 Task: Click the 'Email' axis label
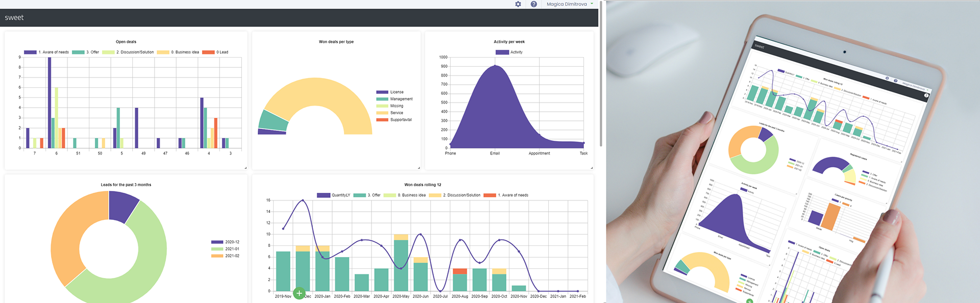coord(495,154)
